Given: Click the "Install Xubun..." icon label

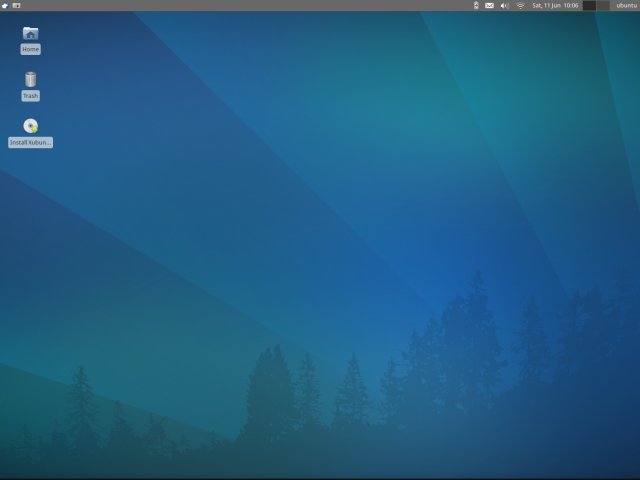Looking at the screenshot, I should click(x=31, y=142).
